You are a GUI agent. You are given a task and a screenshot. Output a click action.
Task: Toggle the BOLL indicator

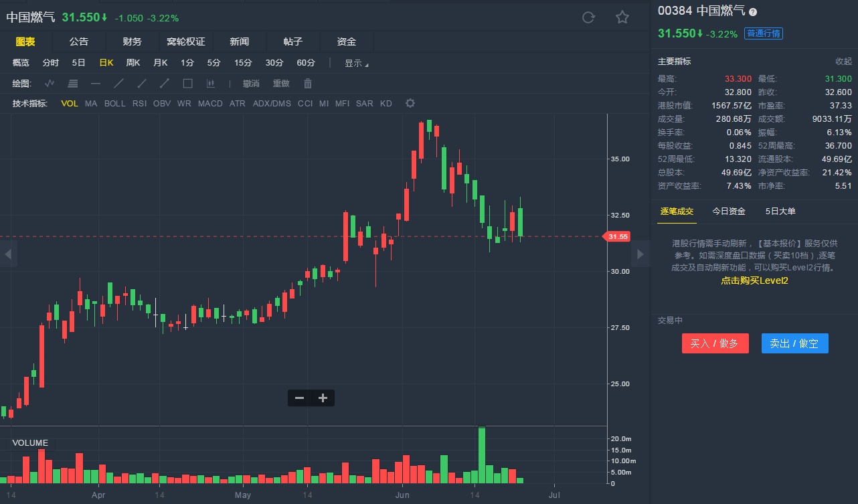coord(115,104)
